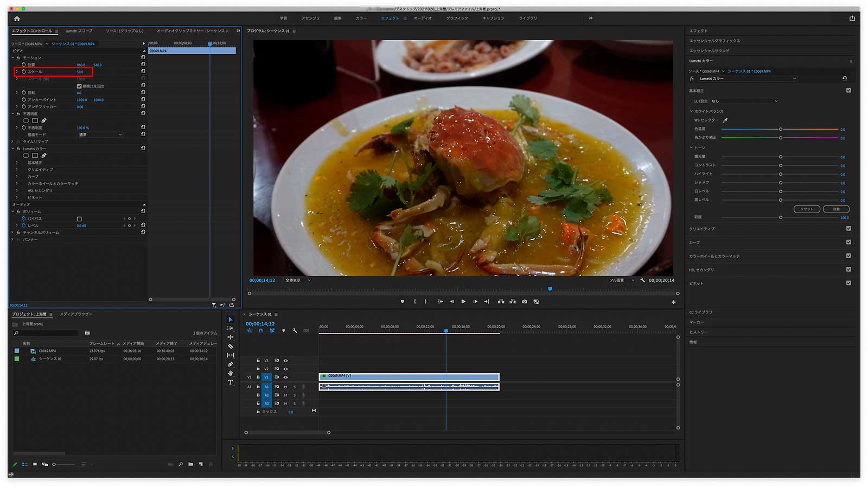Mute audio track A1
Viewport: 868px width, 487px height.
(x=286, y=387)
